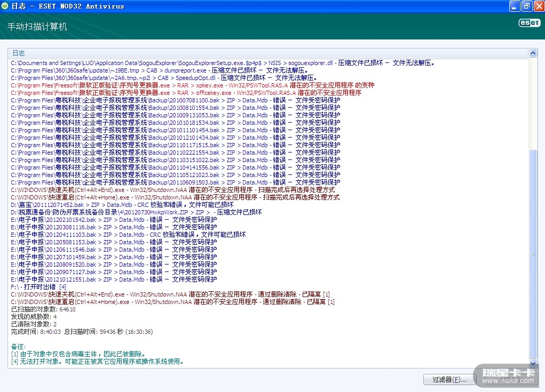Click the 日志 column header
Viewport: 545px width, 392px height.
click(268, 53)
